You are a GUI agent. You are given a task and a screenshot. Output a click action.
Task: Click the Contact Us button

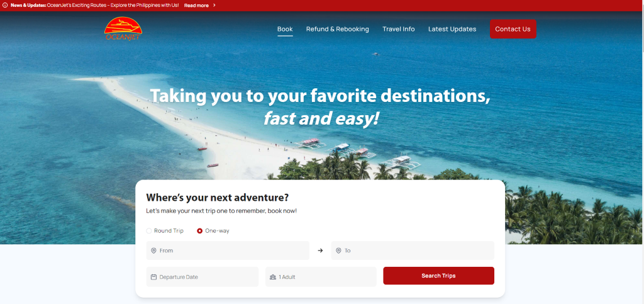point(513,29)
